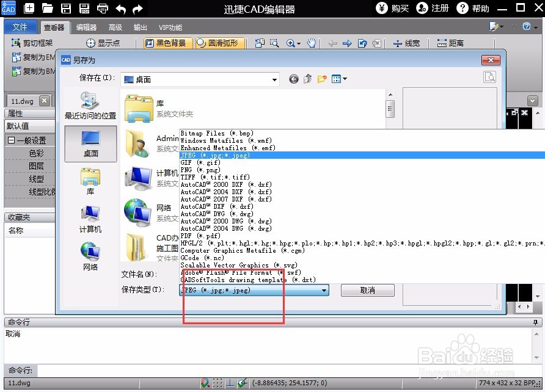
Task: Click the preview icon at dialog top right
Action: point(490,77)
